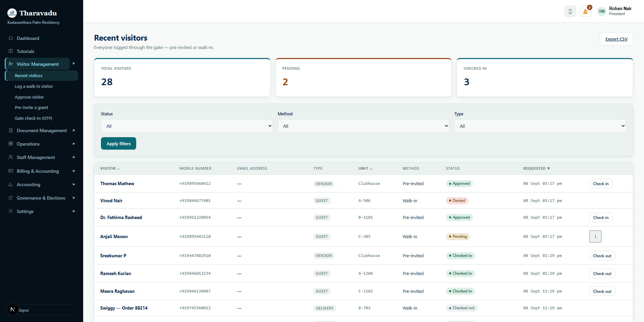The height and width of the screenshot is (322, 644).
Task: Open the notifications bell icon
Action: pos(586,11)
